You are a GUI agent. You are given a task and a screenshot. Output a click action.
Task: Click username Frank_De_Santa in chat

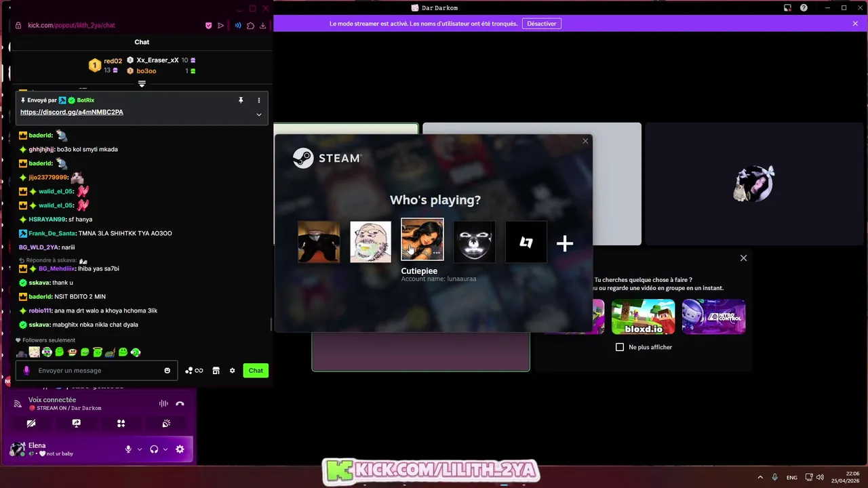coord(52,233)
